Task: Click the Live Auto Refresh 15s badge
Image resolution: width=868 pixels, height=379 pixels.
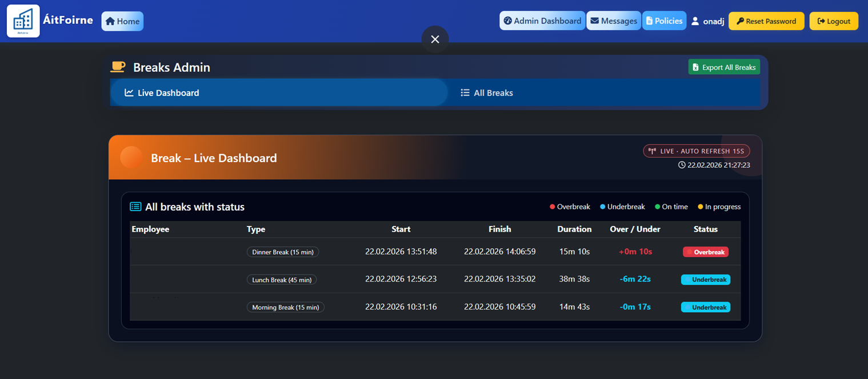Action: [696, 151]
